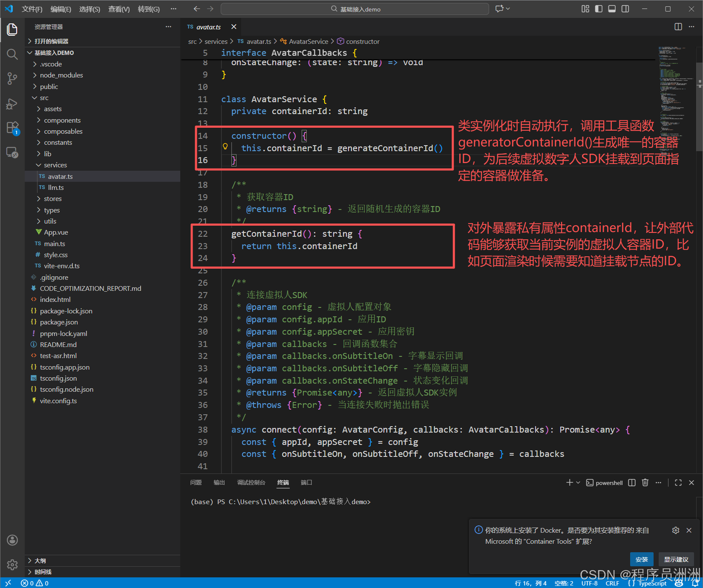Toggle primary side bar visibility
This screenshot has height=588, width=703.
(599, 9)
